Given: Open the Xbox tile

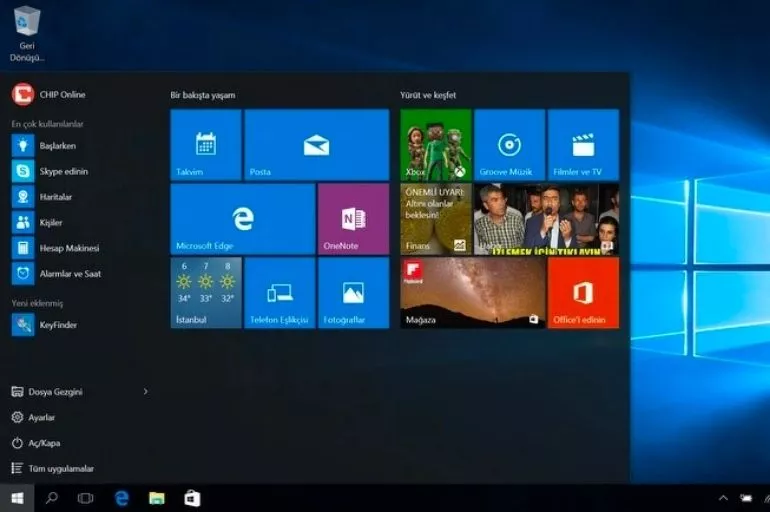Looking at the screenshot, I should (x=435, y=145).
